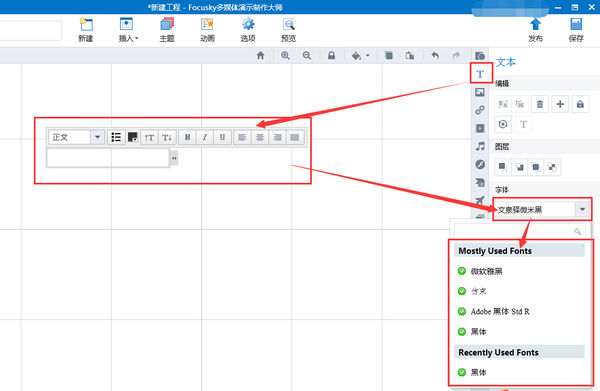Select the image insert tool in sidebar
600x391 pixels.
pos(480,92)
